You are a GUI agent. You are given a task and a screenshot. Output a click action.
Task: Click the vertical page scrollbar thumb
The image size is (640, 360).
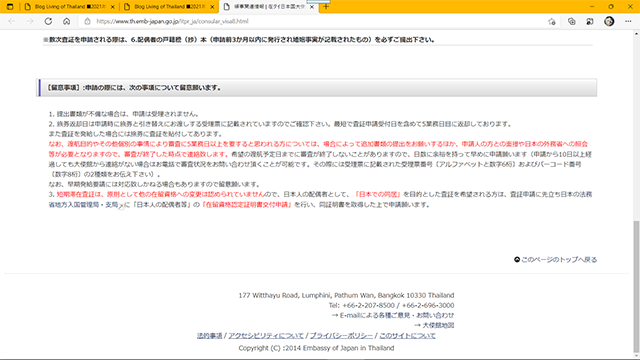(x=636, y=287)
